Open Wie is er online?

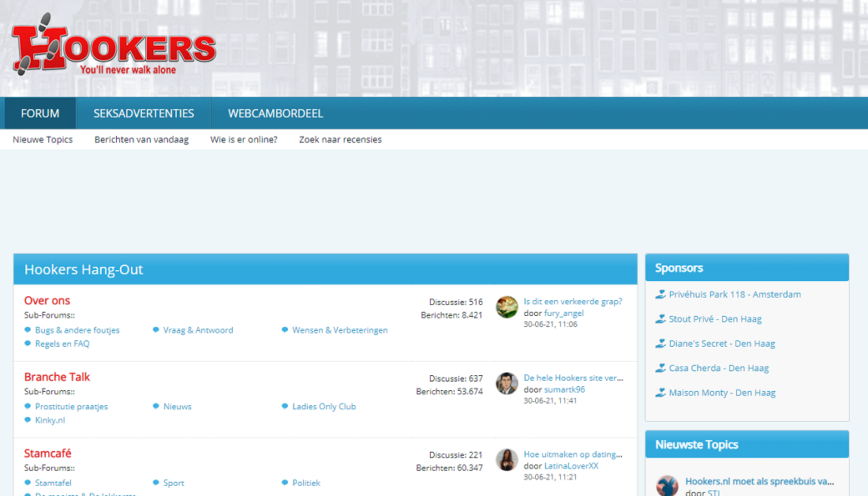pos(244,140)
